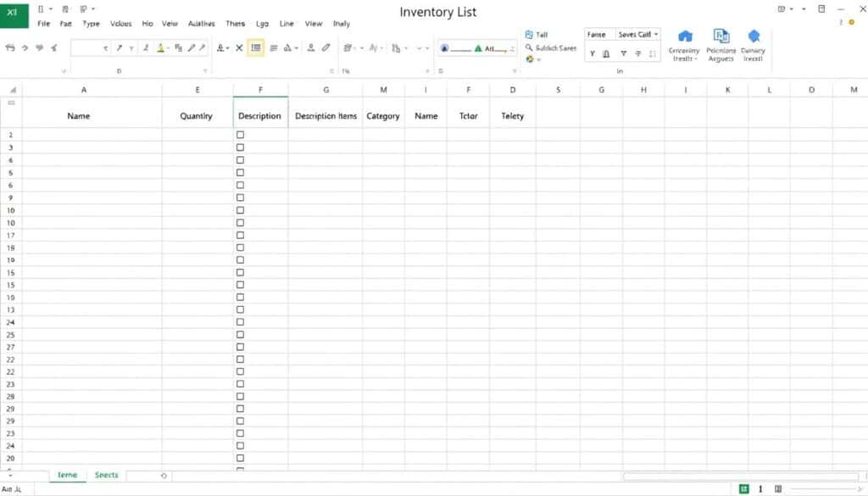Click the undo arrow icon in ribbon

(10, 48)
